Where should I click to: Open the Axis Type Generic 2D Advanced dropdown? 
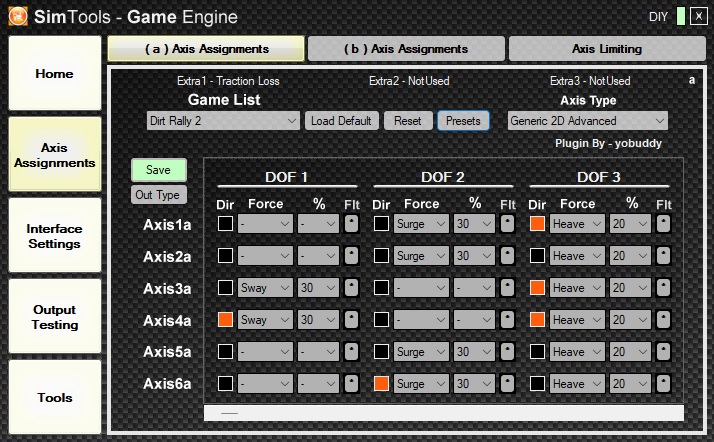point(587,121)
